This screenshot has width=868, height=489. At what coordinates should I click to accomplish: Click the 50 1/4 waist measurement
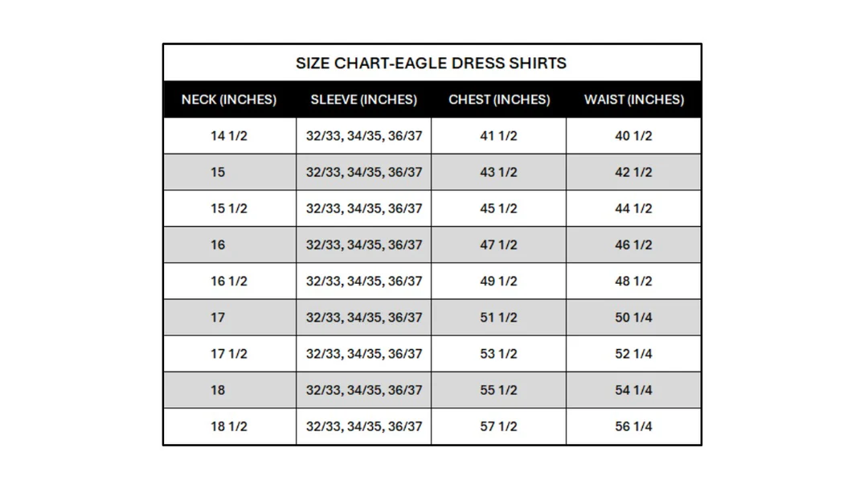point(633,318)
